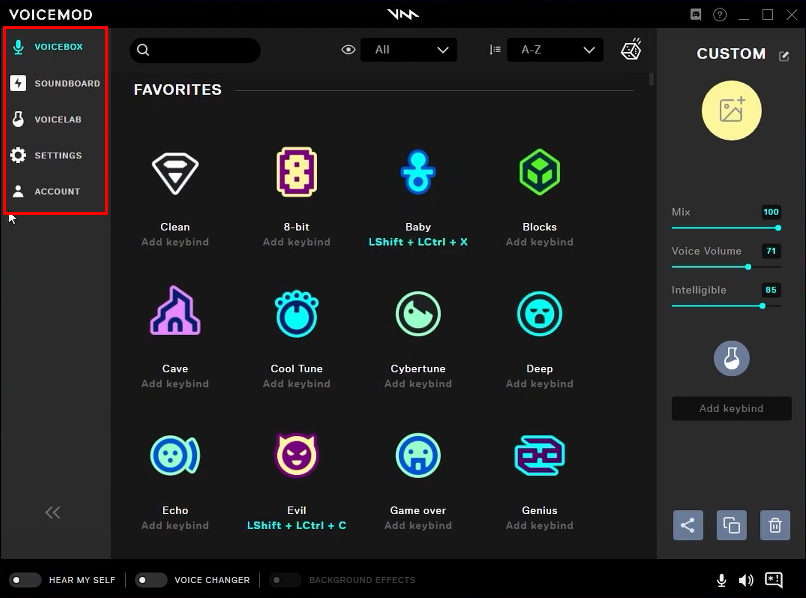Image resolution: width=806 pixels, height=598 pixels.
Task: Click the sort list icon beside A-Z
Action: pos(495,50)
